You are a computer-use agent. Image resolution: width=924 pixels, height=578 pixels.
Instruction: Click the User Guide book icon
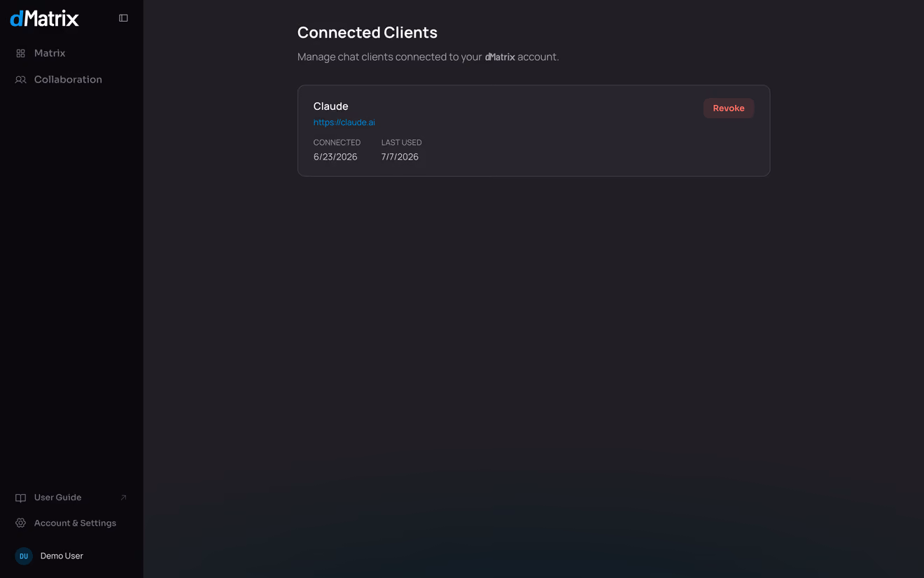click(x=21, y=498)
